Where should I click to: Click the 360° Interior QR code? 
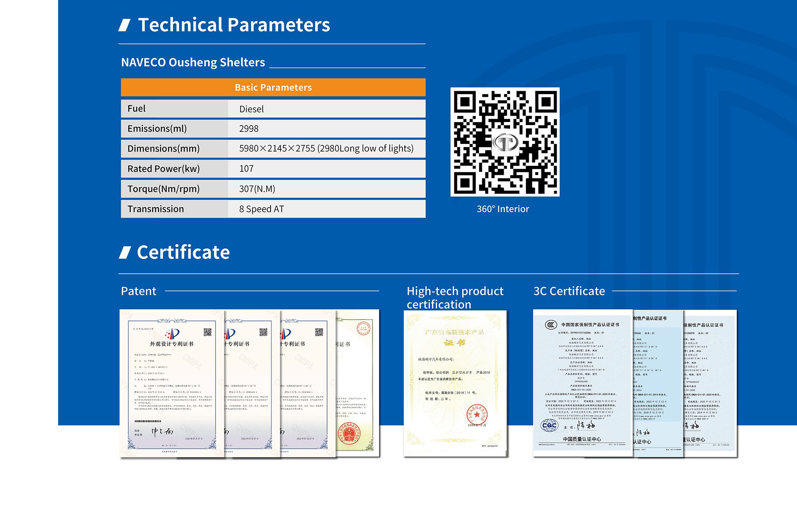coord(505,142)
